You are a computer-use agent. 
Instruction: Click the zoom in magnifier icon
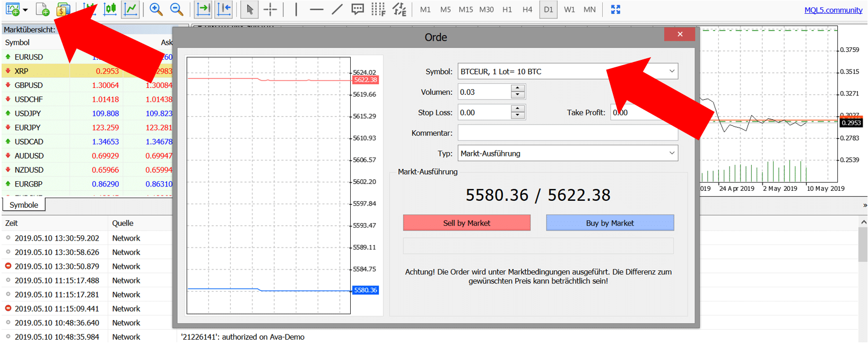pyautogui.click(x=155, y=10)
